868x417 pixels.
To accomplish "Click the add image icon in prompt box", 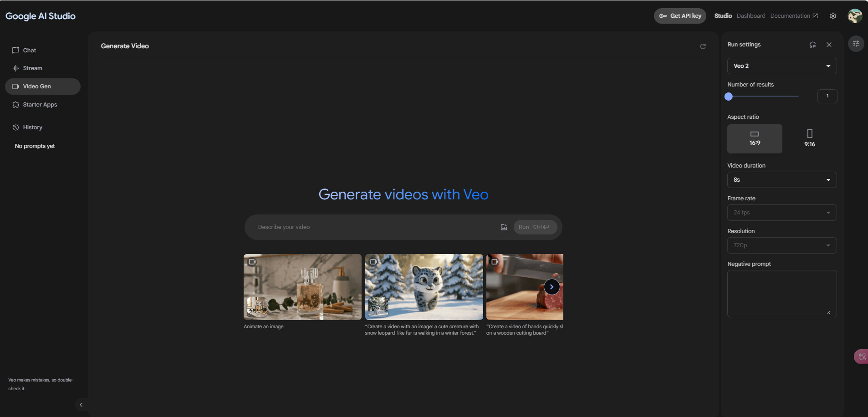I will 504,227.
